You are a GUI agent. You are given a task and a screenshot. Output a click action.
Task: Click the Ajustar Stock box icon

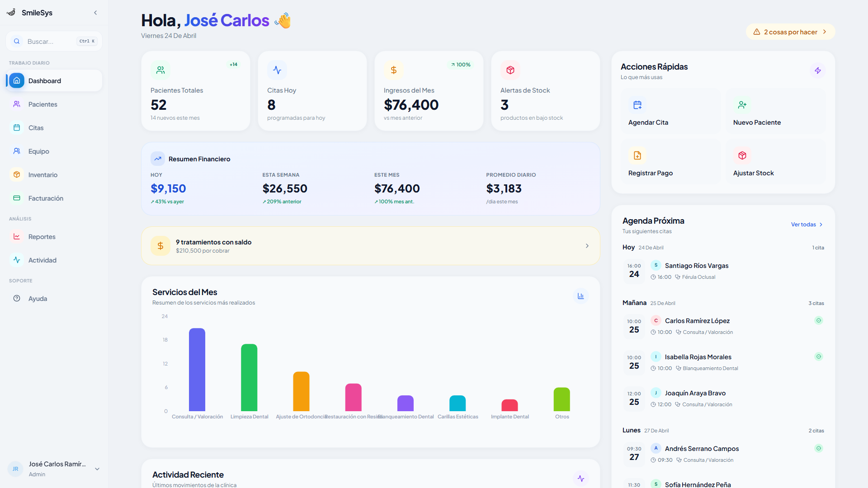(742, 155)
